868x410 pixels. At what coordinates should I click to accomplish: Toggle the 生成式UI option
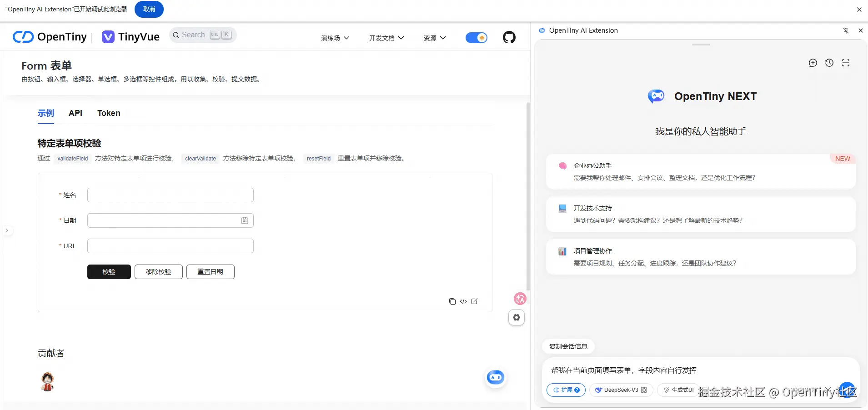(x=678, y=390)
